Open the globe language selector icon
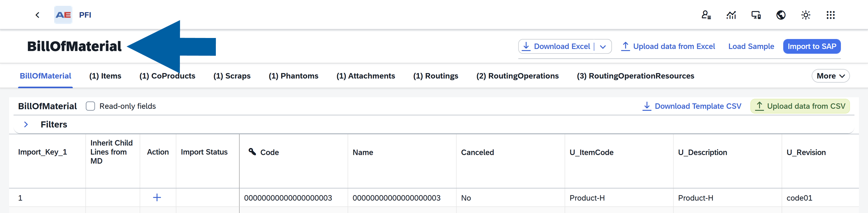 pos(781,15)
